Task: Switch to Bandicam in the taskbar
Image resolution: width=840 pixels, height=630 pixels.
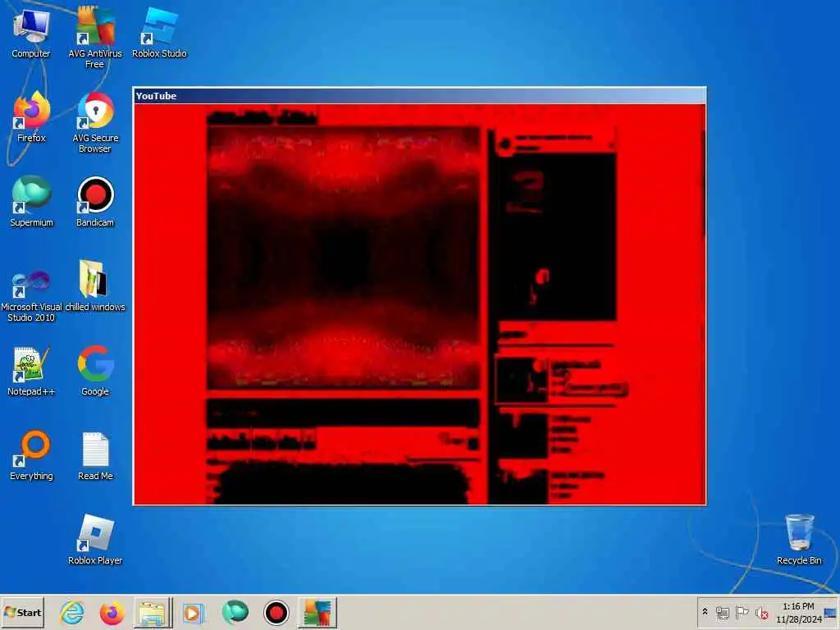Action: pyautogui.click(x=276, y=612)
